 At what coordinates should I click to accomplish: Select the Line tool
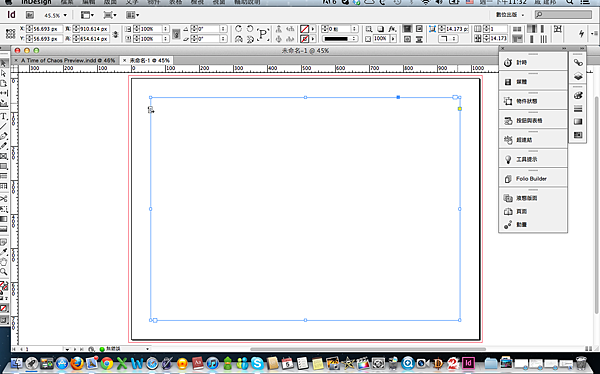3,126
